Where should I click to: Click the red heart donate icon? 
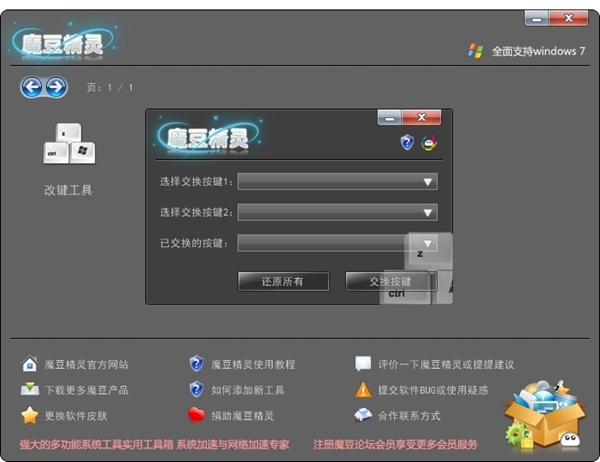click(x=196, y=415)
